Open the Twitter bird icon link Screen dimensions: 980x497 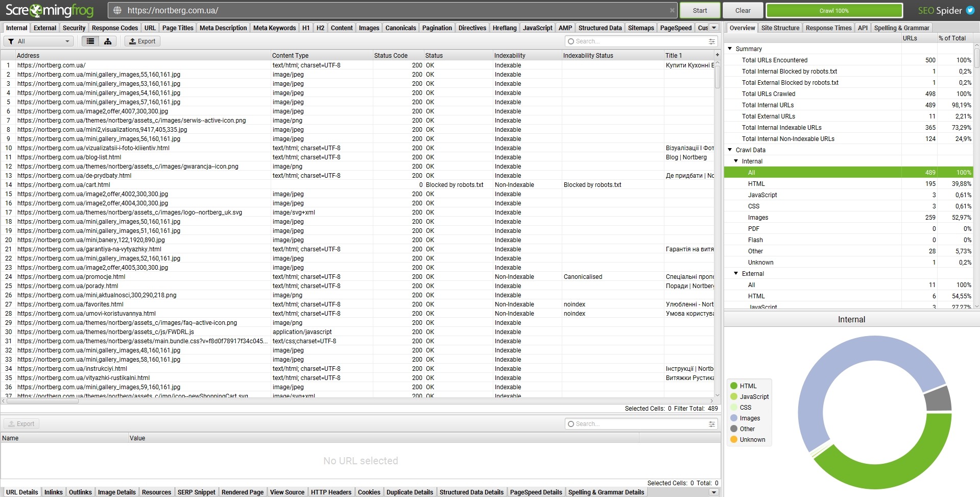tap(970, 10)
